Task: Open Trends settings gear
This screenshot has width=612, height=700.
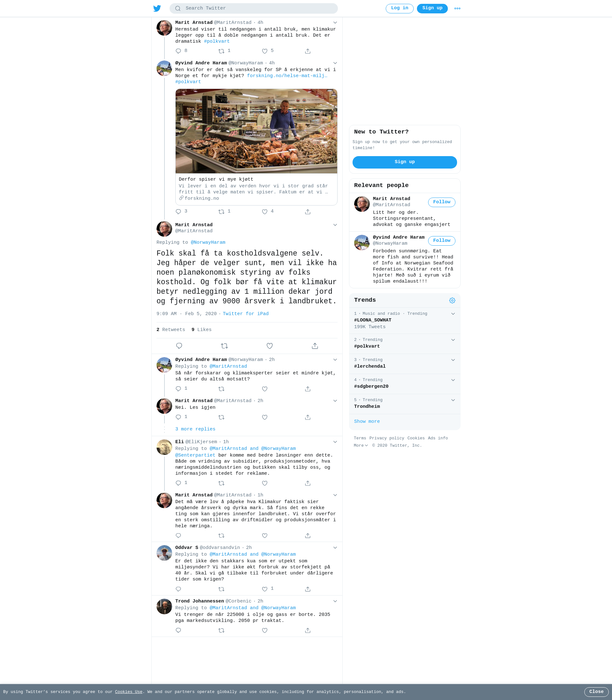Action: (452, 300)
